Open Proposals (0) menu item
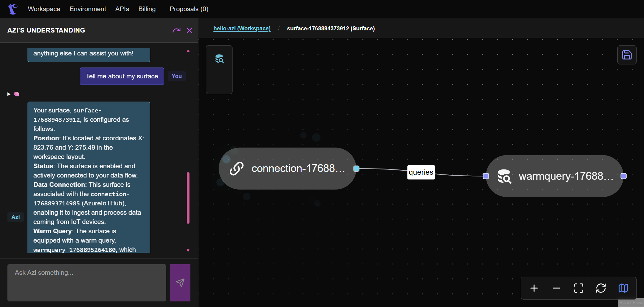Screen dimensions: 644x307 (189, 9)
